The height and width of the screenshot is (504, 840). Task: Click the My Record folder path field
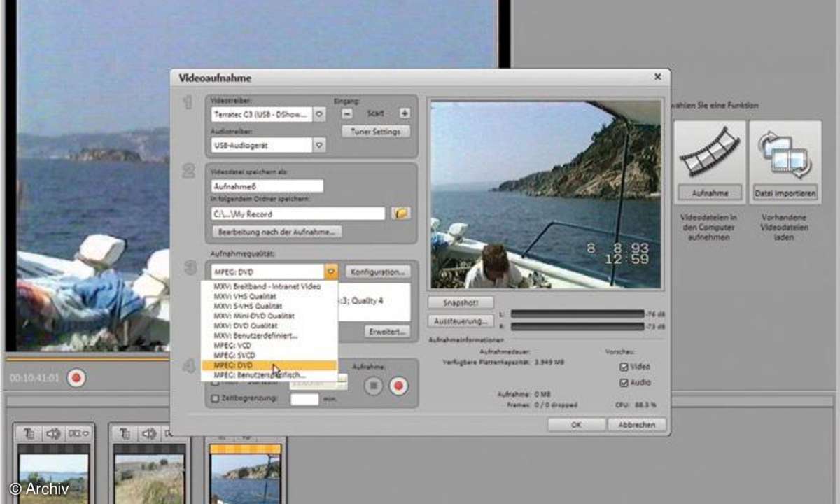click(x=297, y=213)
